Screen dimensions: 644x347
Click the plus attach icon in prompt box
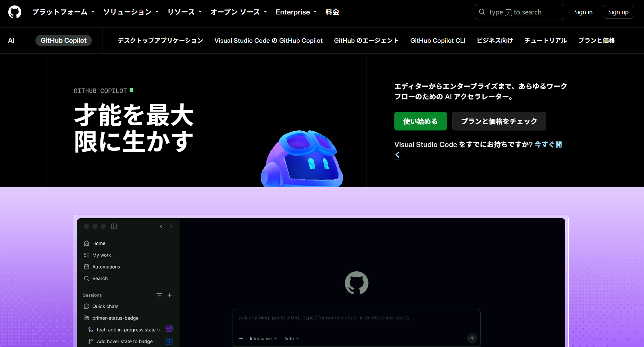(x=241, y=339)
